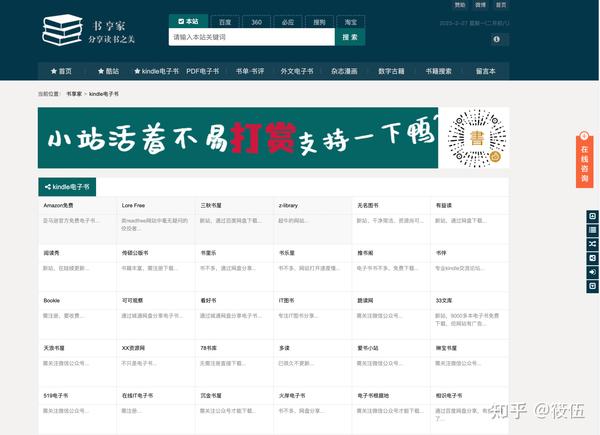Click the donation QR code image
The width and height of the screenshot is (600, 435).
pos(477,138)
